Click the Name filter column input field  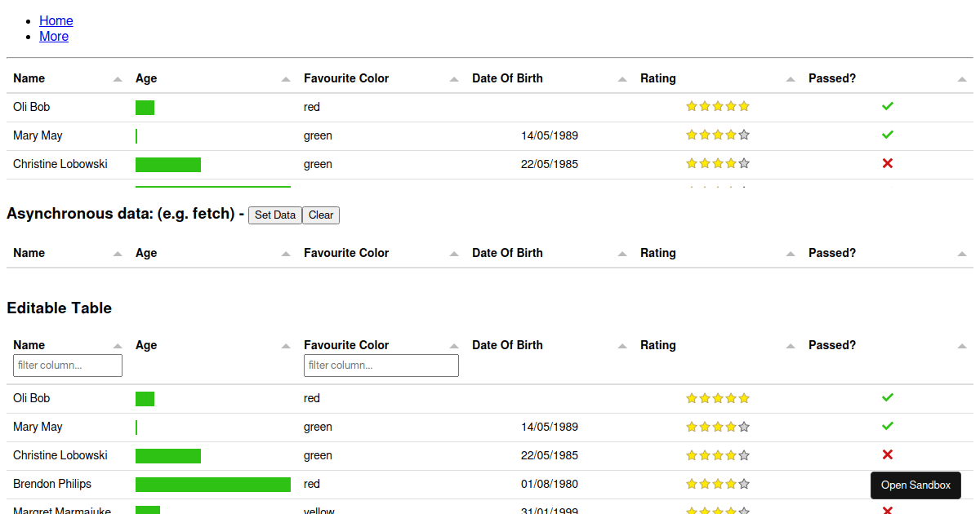(x=67, y=365)
